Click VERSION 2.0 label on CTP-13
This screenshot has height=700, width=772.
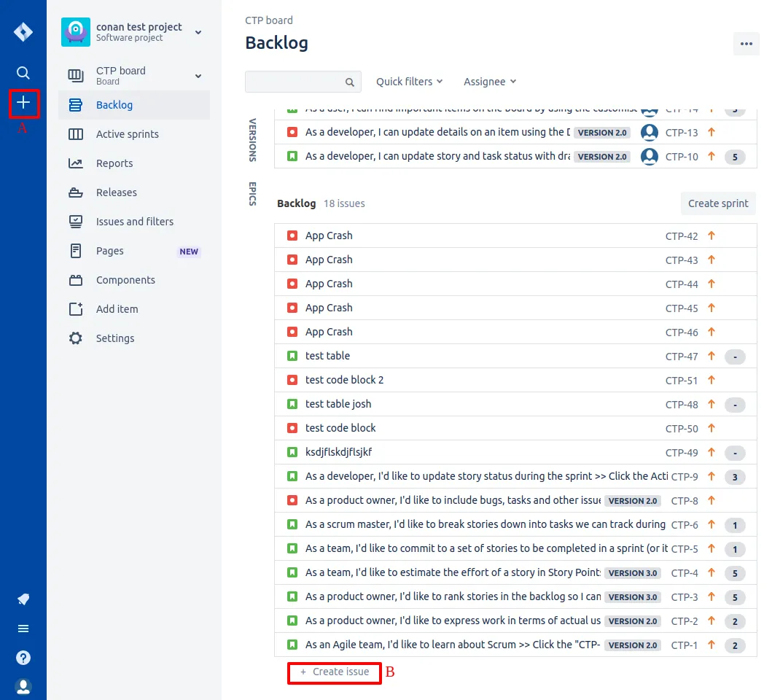pos(602,133)
